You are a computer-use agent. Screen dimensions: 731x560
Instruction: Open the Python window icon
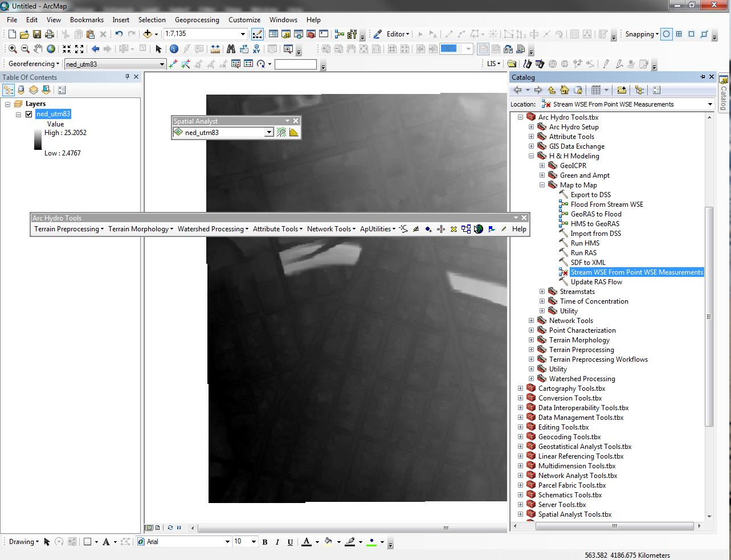coord(324,34)
